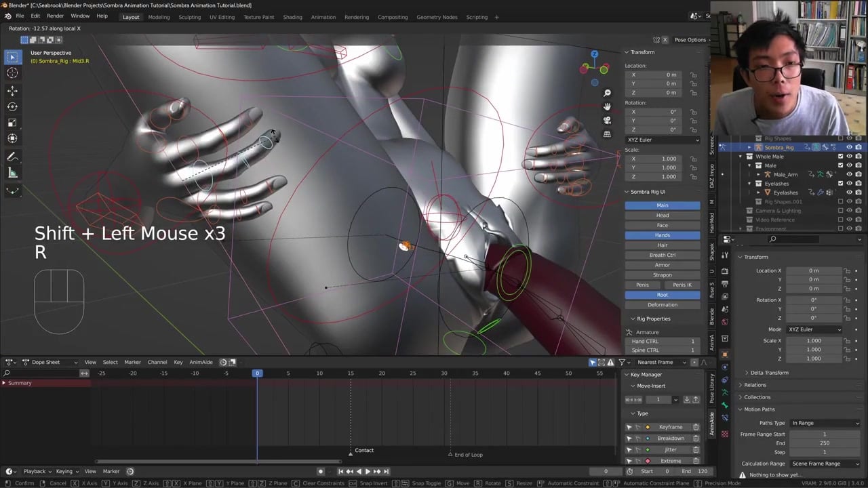Image resolution: width=868 pixels, height=488 pixels.
Task: Activate the Move tool
Action: point(12,91)
